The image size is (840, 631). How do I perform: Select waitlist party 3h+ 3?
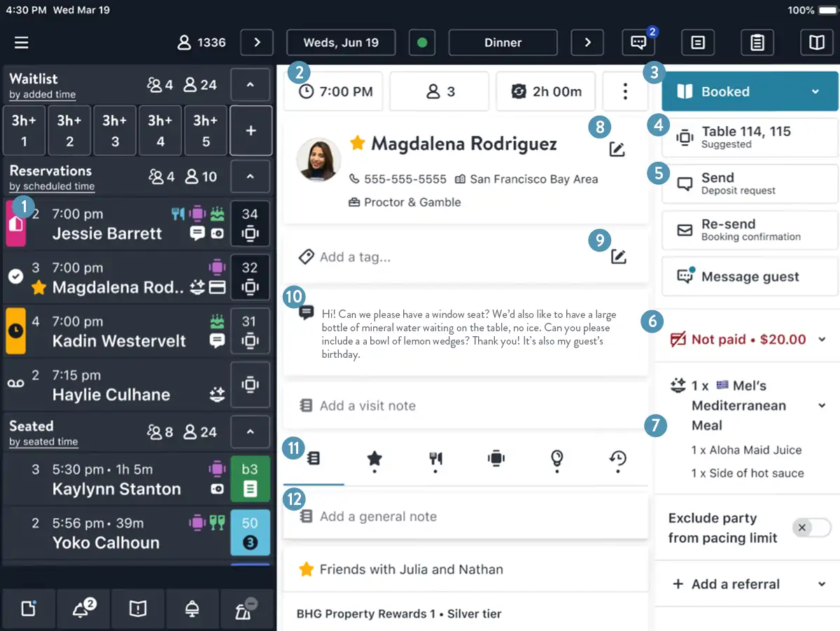[x=114, y=131]
